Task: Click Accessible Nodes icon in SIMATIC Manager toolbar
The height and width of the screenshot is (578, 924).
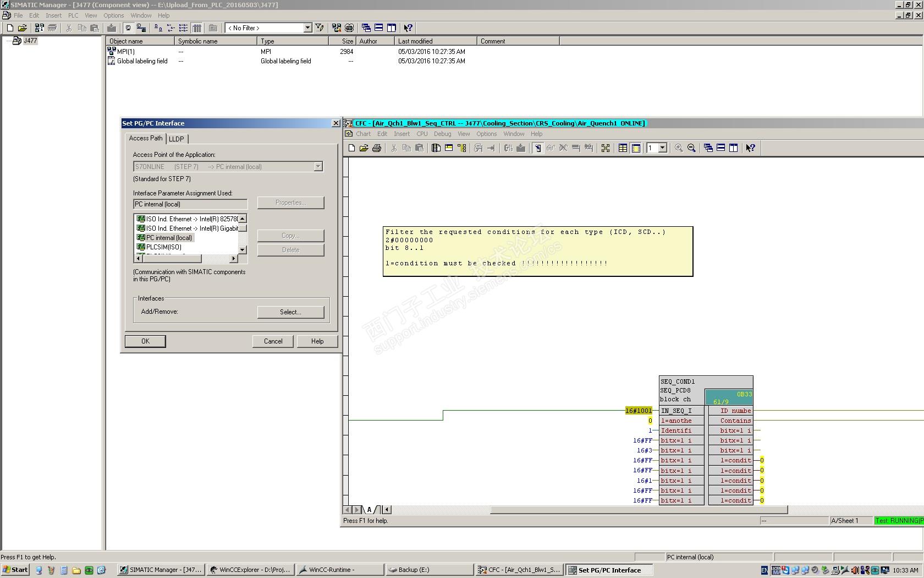Action: pyautogui.click(x=39, y=28)
